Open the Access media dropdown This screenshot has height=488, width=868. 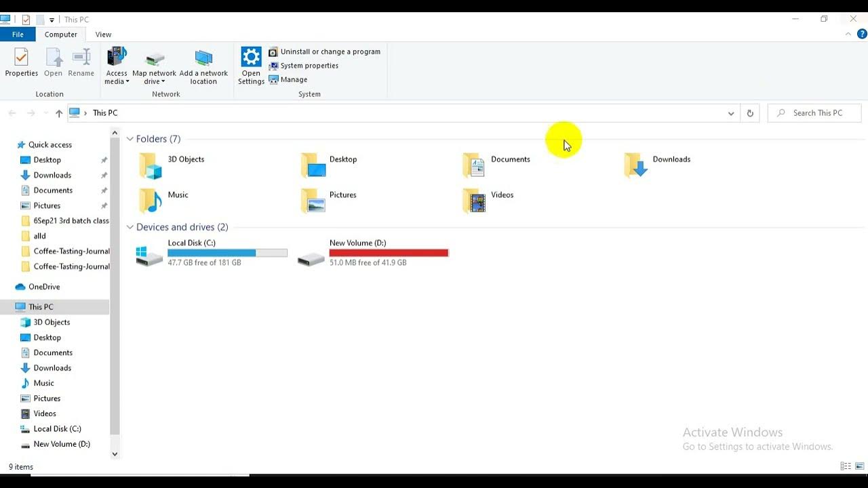(117, 66)
